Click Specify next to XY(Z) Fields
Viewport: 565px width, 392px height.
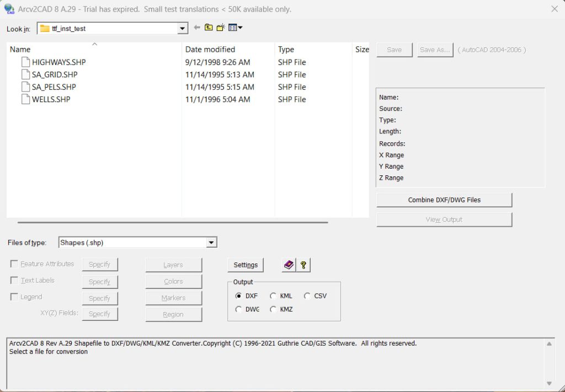click(x=99, y=314)
